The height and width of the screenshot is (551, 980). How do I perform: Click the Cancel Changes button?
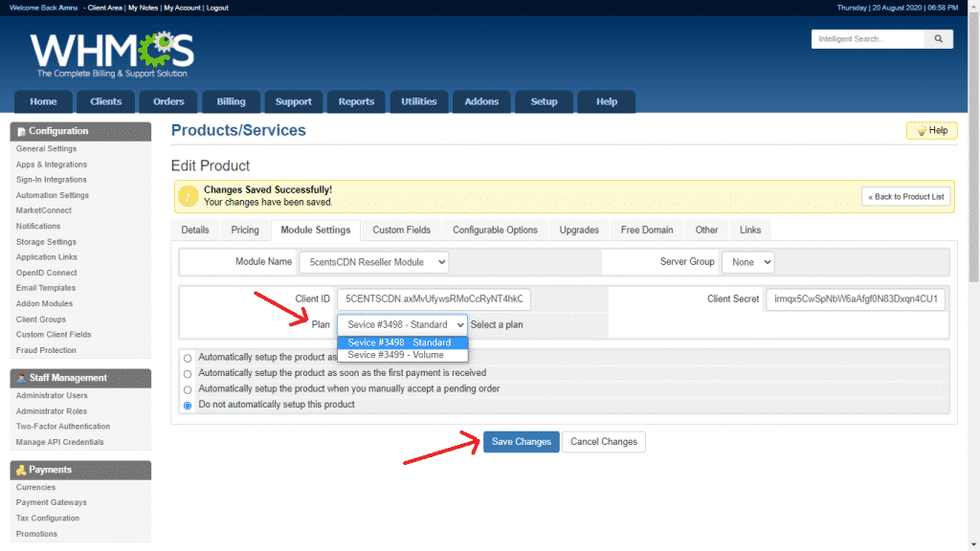(604, 442)
